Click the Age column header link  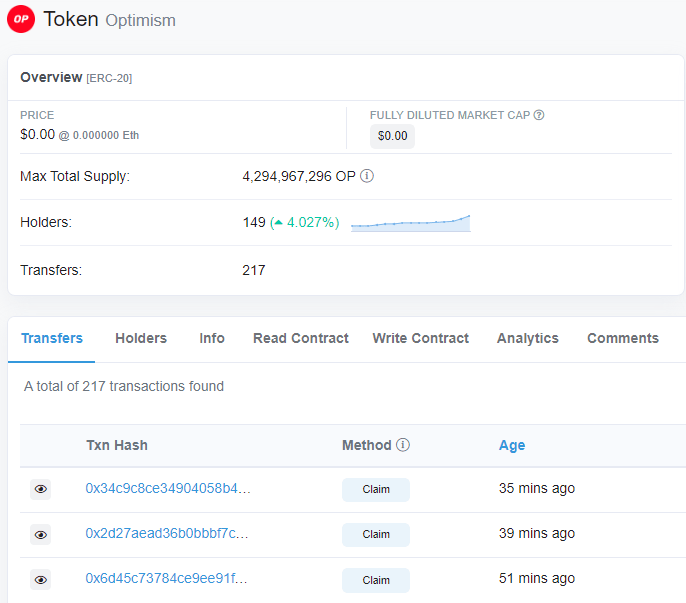coord(512,445)
